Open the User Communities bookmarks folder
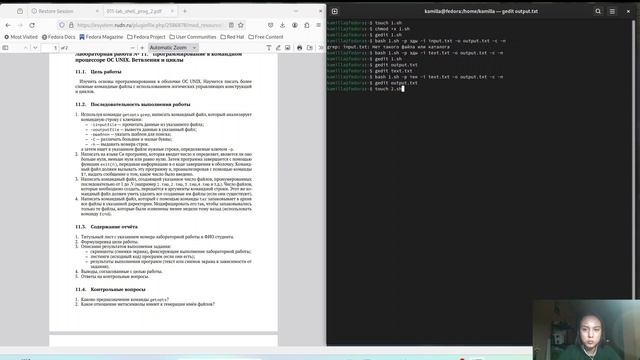640x360 pixels. click(x=193, y=37)
